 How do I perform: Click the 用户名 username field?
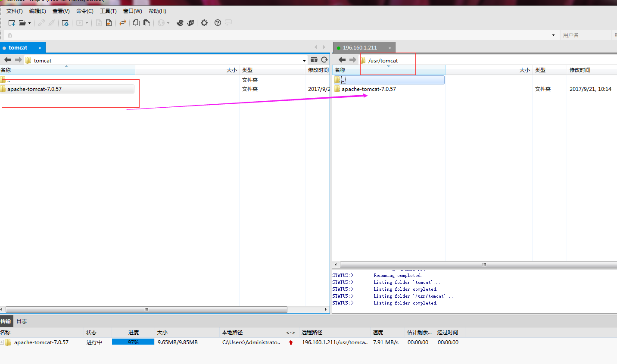pyautogui.click(x=586, y=35)
